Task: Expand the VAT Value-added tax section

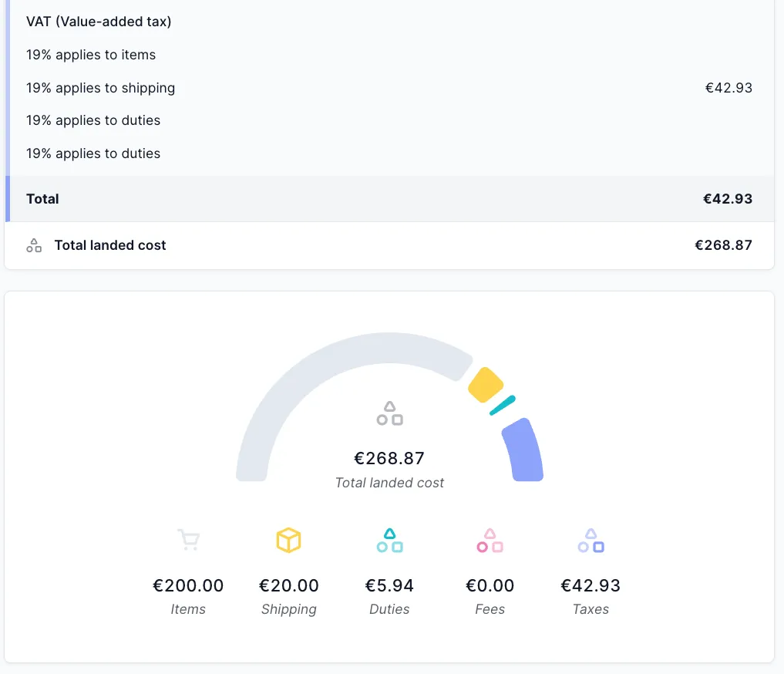Action: pos(99,22)
